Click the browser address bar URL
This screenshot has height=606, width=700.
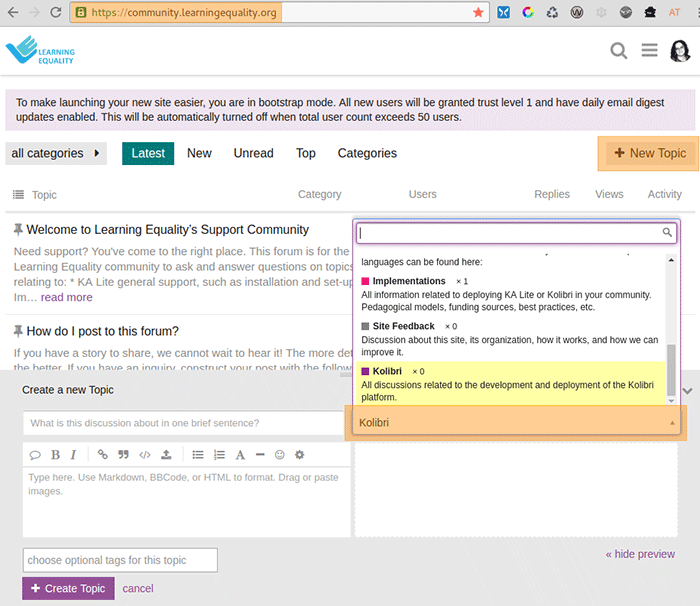pos(184,13)
